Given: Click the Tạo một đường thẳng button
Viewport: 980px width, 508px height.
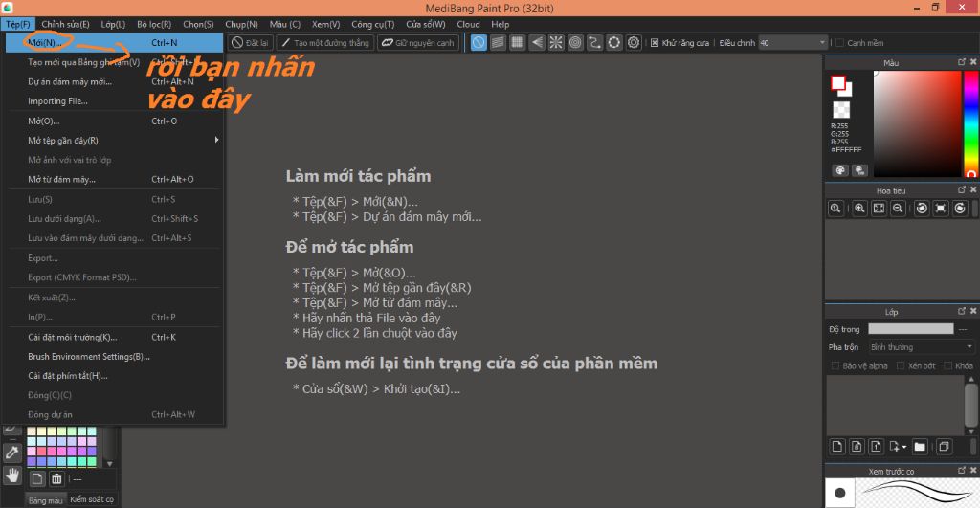Looking at the screenshot, I should click(325, 42).
